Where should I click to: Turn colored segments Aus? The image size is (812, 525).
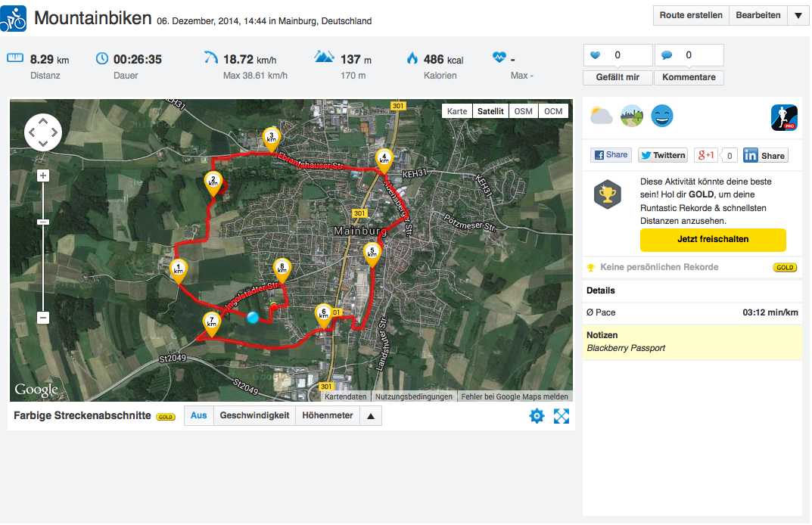pyautogui.click(x=199, y=416)
